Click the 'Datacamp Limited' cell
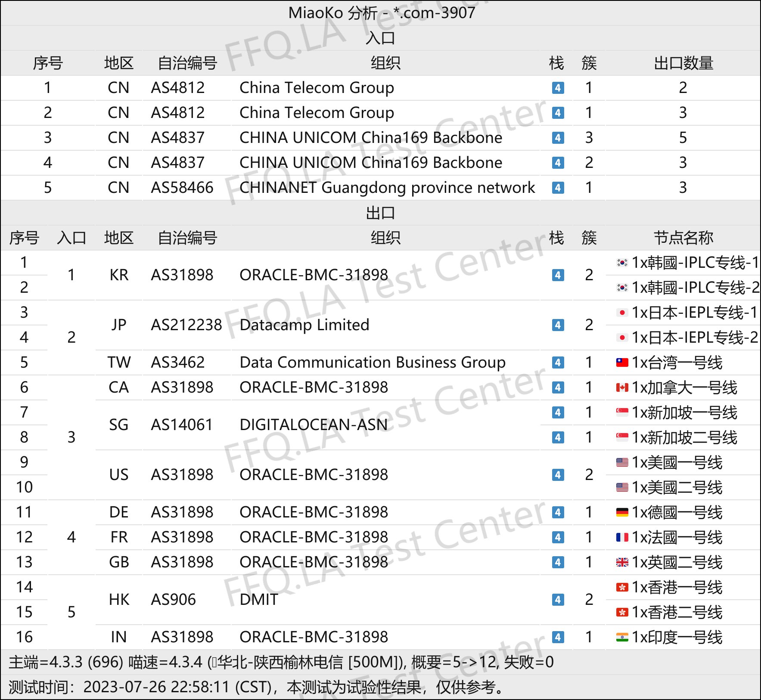 click(x=304, y=325)
